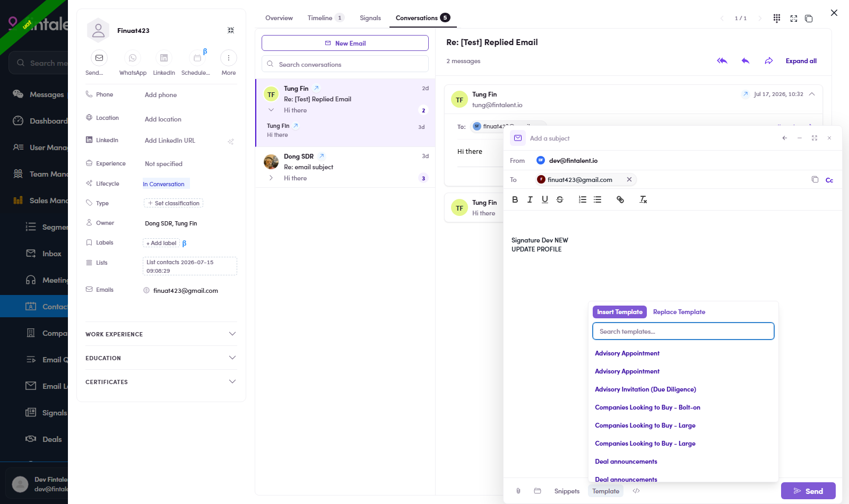849x504 pixels.
Task: Click the code view icon in composer footer
Action: tap(636, 491)
